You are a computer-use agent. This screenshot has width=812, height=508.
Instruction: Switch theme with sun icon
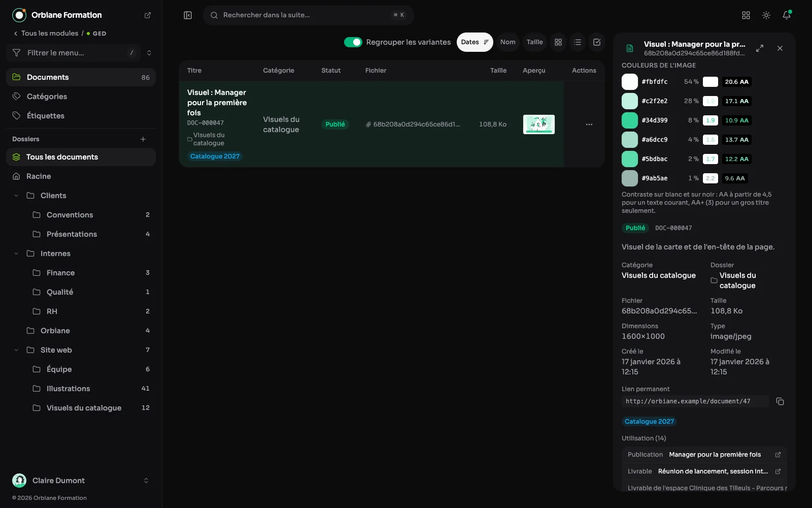[x=766, y=15]
